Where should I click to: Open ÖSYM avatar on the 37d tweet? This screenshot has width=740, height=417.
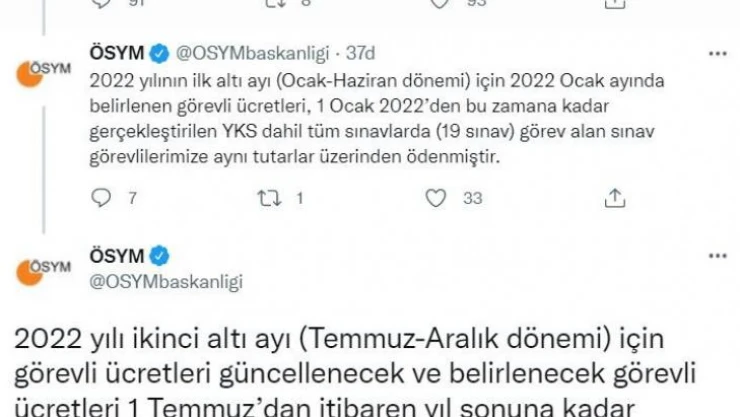click(43, 74)
